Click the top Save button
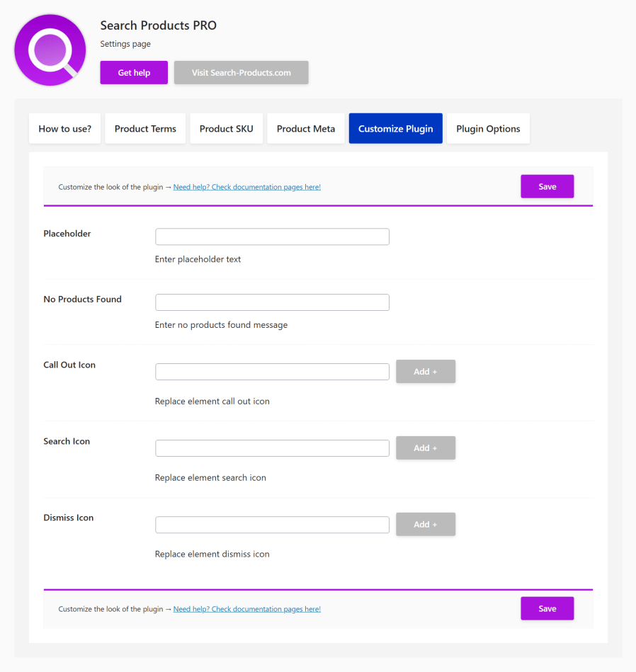636x672 pixels. [x=547, y=187]
